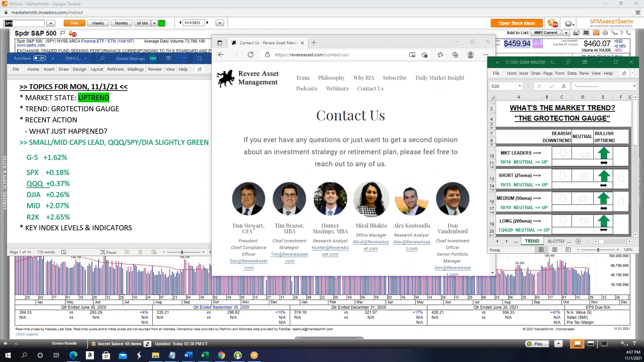Viewport: 644px width, 362px height.
Task: Enable Focus mode in Word status bar
Action: coord(108,252)
